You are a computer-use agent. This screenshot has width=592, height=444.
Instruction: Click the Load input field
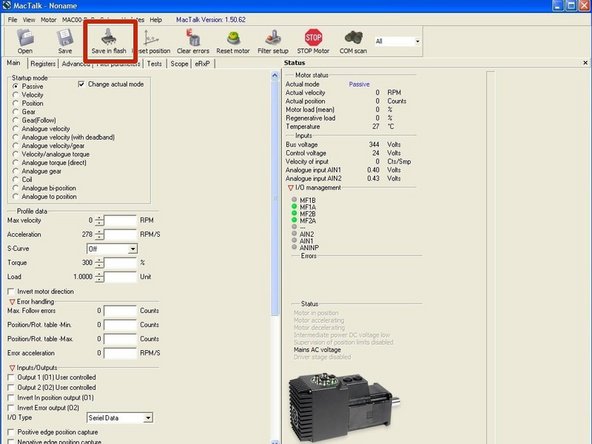pos(120,277)
